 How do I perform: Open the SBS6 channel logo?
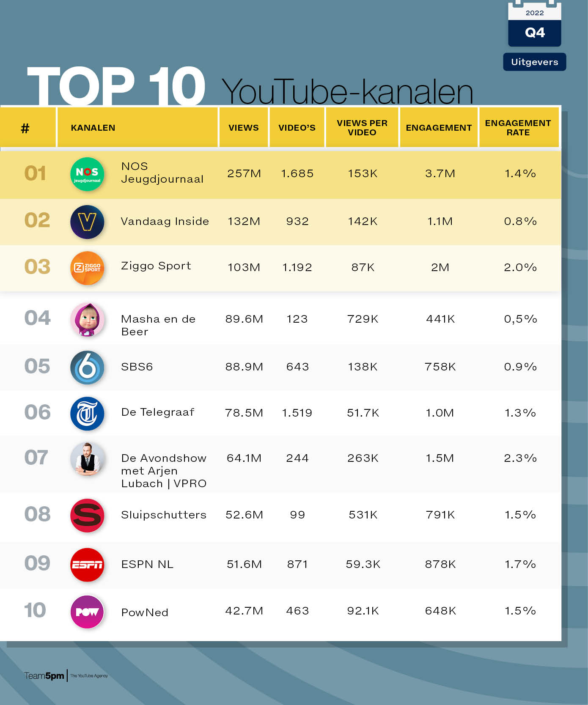pos(87,368)
